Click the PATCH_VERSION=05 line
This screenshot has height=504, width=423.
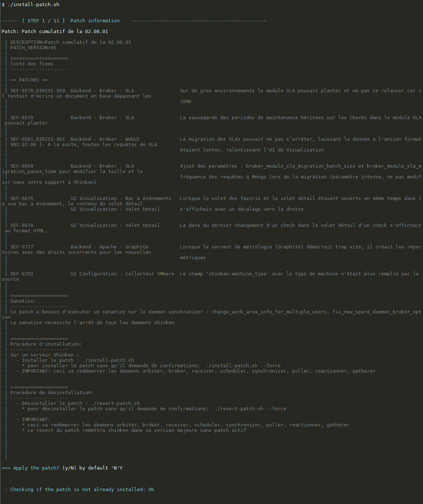click(33, 48)
